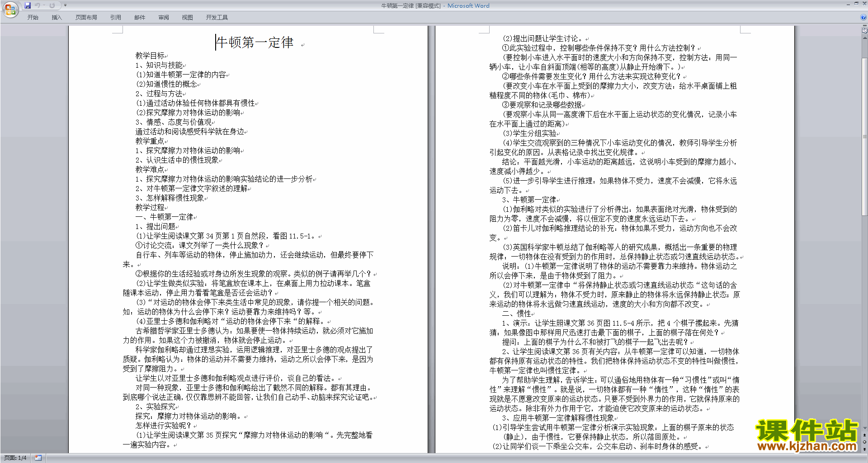
Task: Click the line (2)提出问题让学生讨论 on page two
Action: [544, 38]
